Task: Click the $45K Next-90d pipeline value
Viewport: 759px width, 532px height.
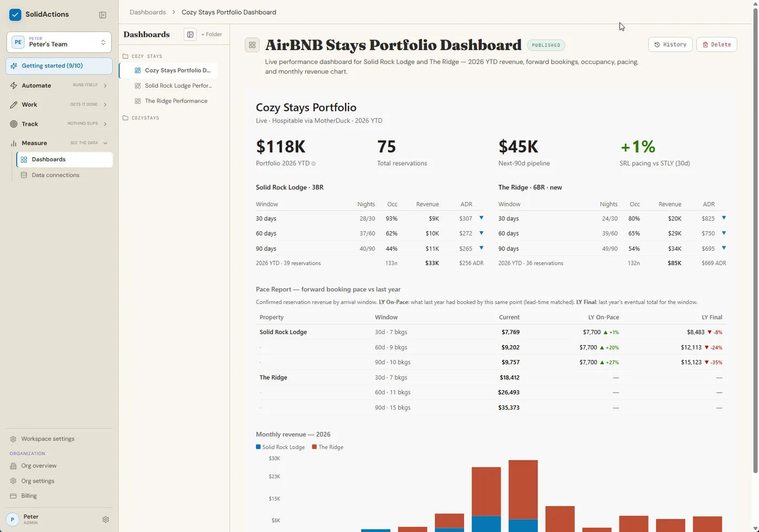Action: [518, 146]
